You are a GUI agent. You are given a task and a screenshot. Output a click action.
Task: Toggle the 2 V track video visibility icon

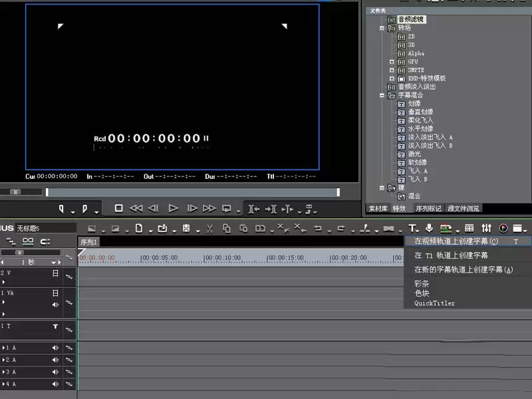[x=55, y=273]
